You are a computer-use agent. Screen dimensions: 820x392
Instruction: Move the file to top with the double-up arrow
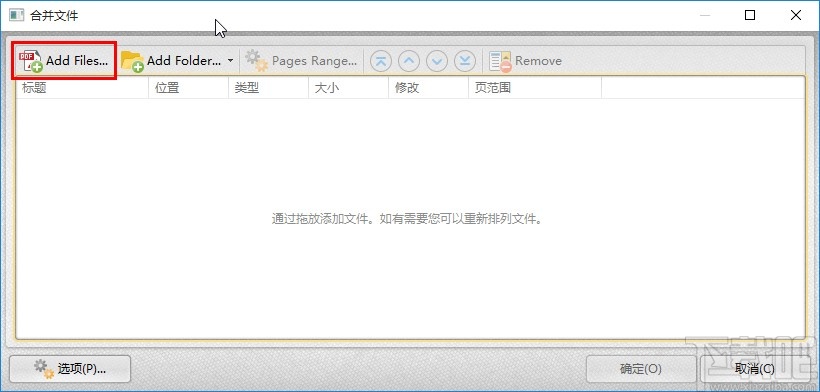(x=381, y=61)
